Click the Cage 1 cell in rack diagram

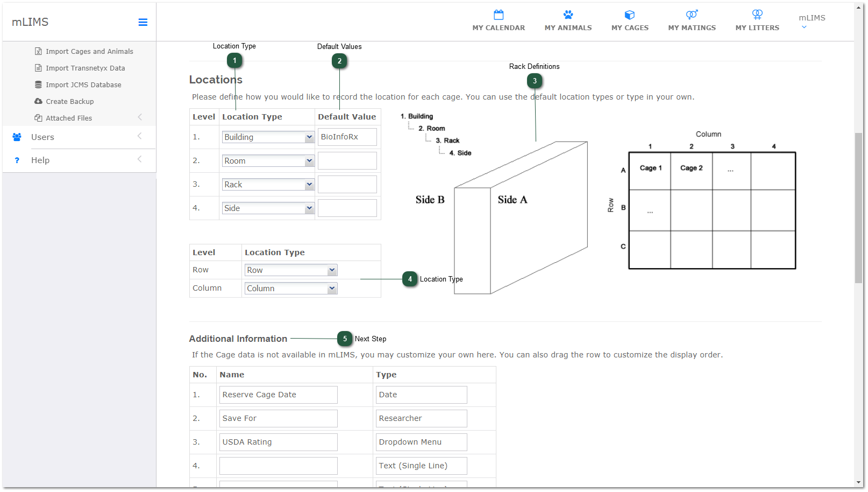[x=650, y=171]
